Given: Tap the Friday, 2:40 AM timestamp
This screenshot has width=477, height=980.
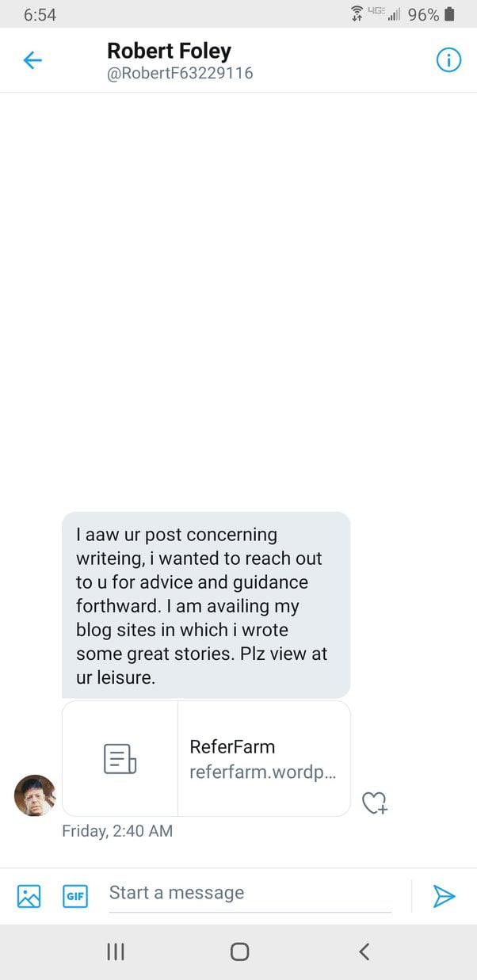Looking at the screenshot, I should click(x=117, y=831).
